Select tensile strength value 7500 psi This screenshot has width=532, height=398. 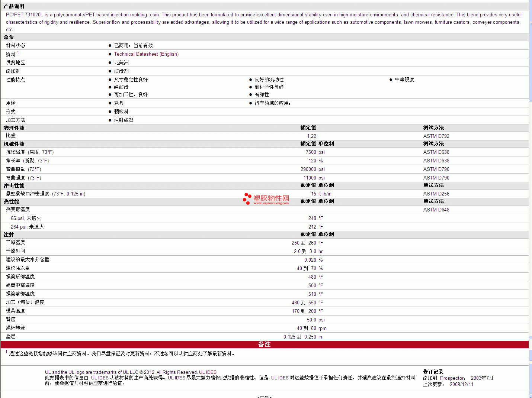tap(315, 152)
